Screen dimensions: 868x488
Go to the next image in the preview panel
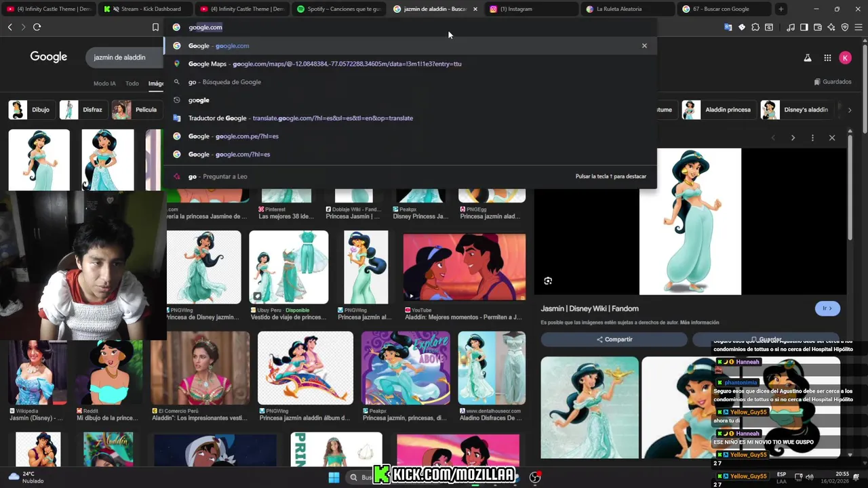coord(793,138)
